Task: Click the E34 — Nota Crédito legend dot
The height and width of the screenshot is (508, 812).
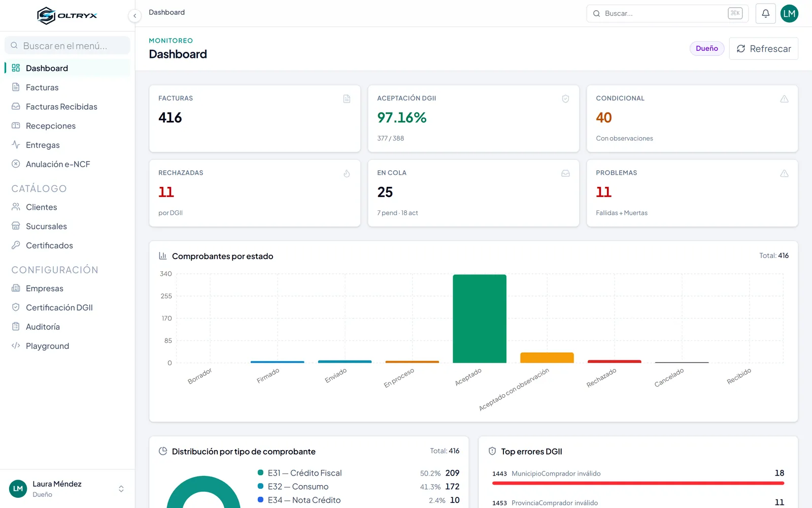Action: (260, 500)
